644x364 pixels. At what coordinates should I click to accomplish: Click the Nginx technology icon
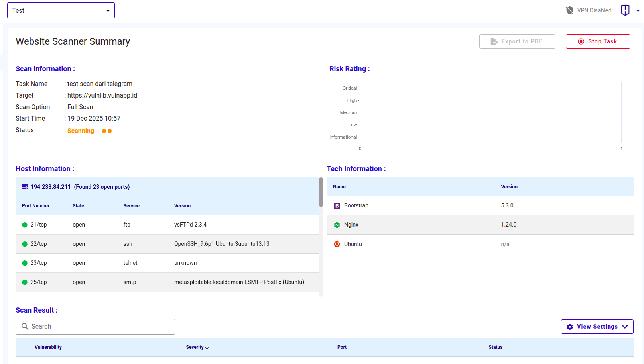pos(337,225)
